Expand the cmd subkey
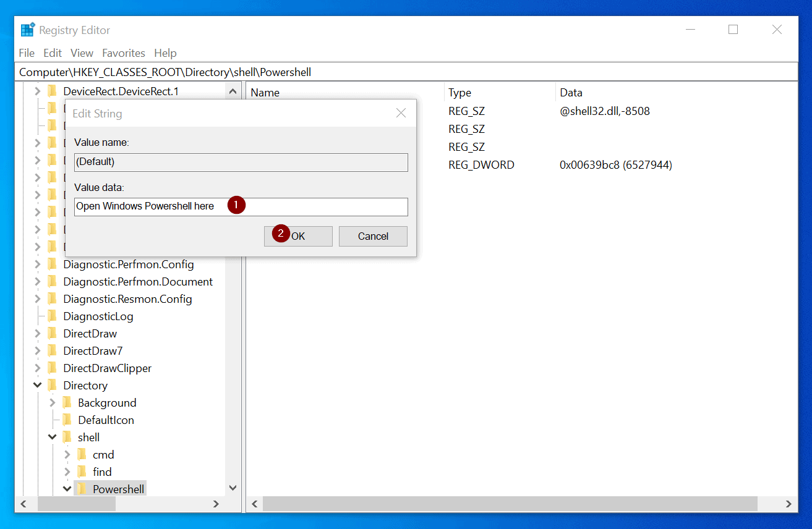The width and height of the screenshot is (812, 529). 67,455
